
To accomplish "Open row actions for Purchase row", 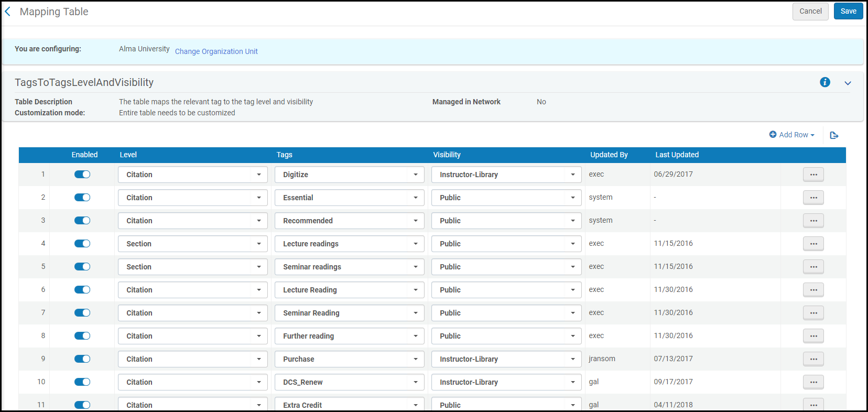I will point(813,359).
